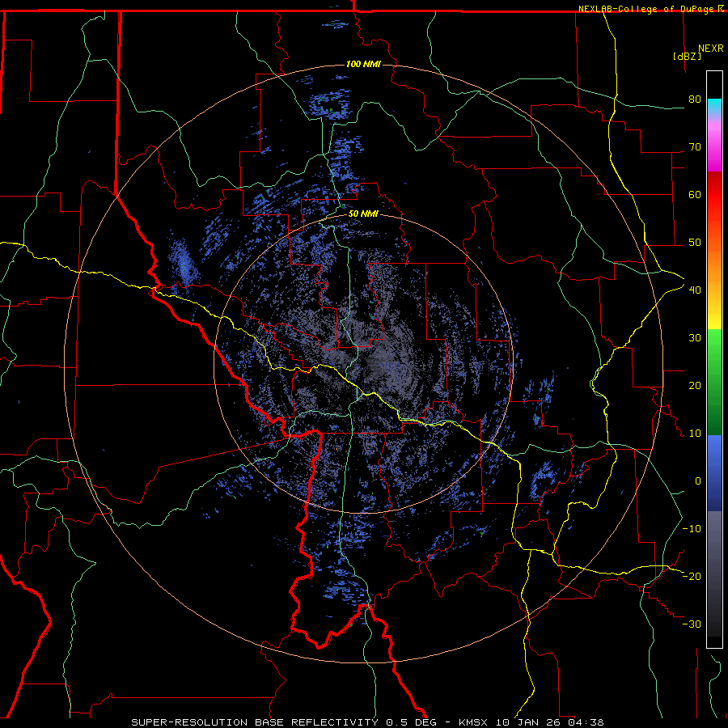Click the "0.5 DEG" elevation text in caption
Screen dimensions: 728x728
(412, 722)
